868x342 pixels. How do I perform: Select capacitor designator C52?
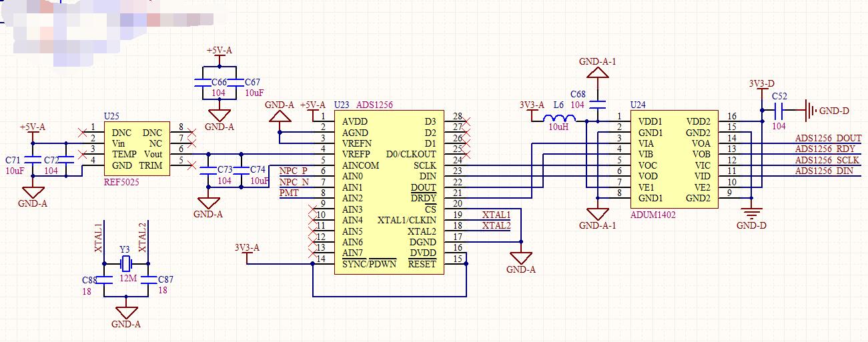coord(779,96)
